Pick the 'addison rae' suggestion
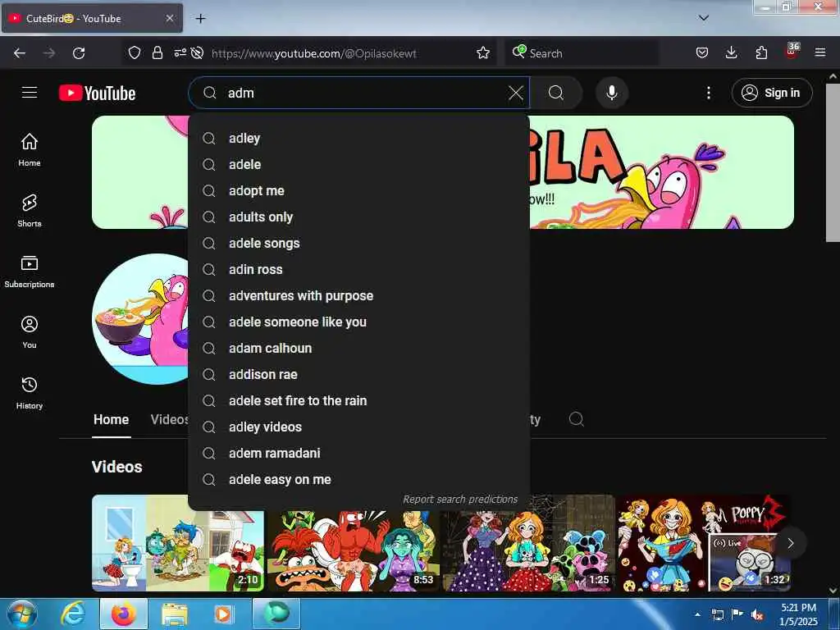 359,374
